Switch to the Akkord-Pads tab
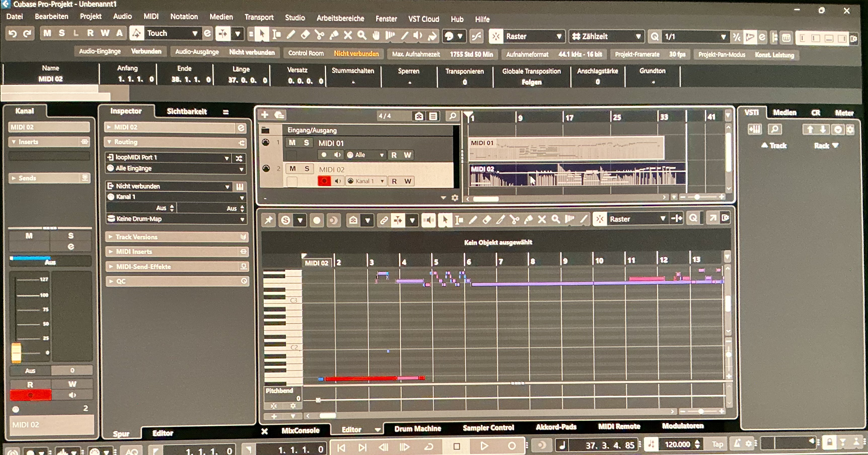Screen dimensions: 868x455 pyautogui.click(x=556, y=427)
